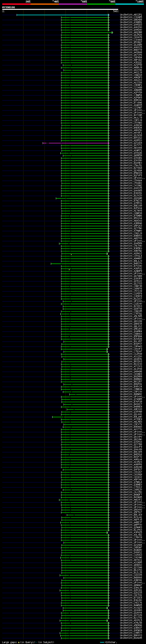This screenshot has width=146, height=644.
Task: Click hit label UniRef100_A6Q3N9
Action: click(x=131, y=32)
